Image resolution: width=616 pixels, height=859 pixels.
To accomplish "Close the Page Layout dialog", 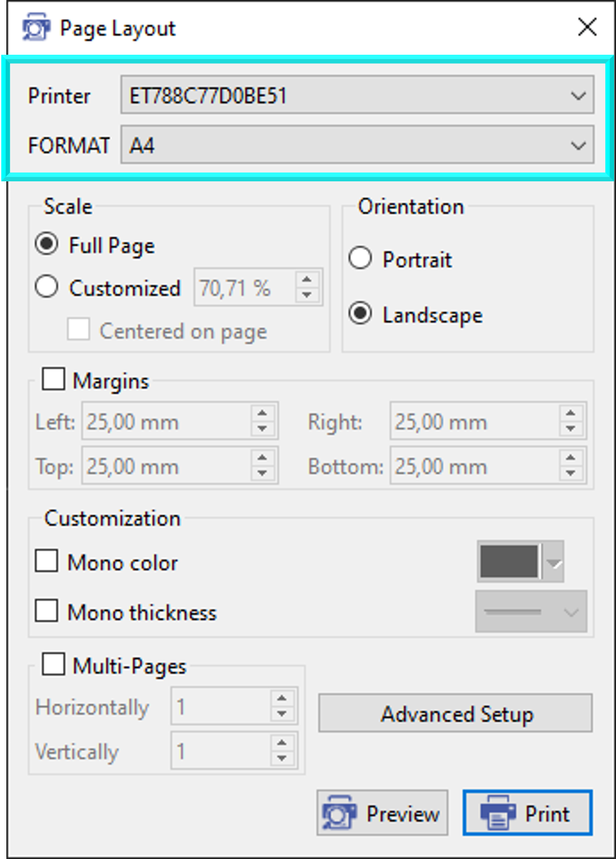I will tap(587, 27).
